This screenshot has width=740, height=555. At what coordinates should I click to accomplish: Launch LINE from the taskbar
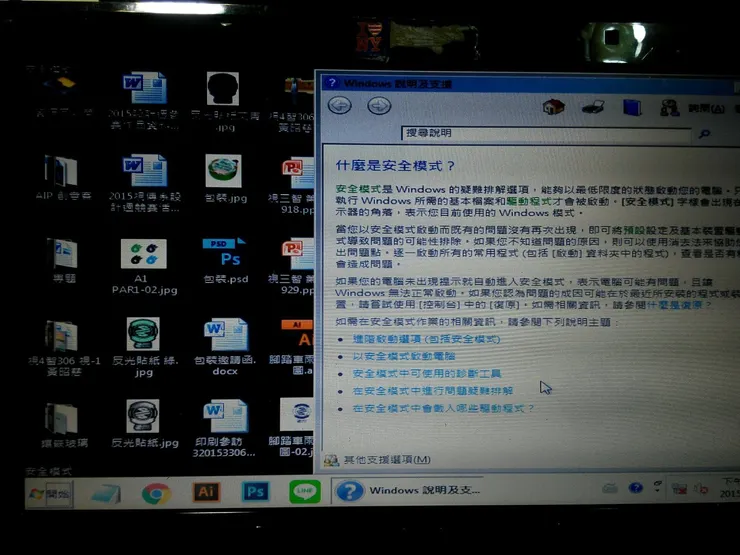pyautogui.click(x=305, y=492)
